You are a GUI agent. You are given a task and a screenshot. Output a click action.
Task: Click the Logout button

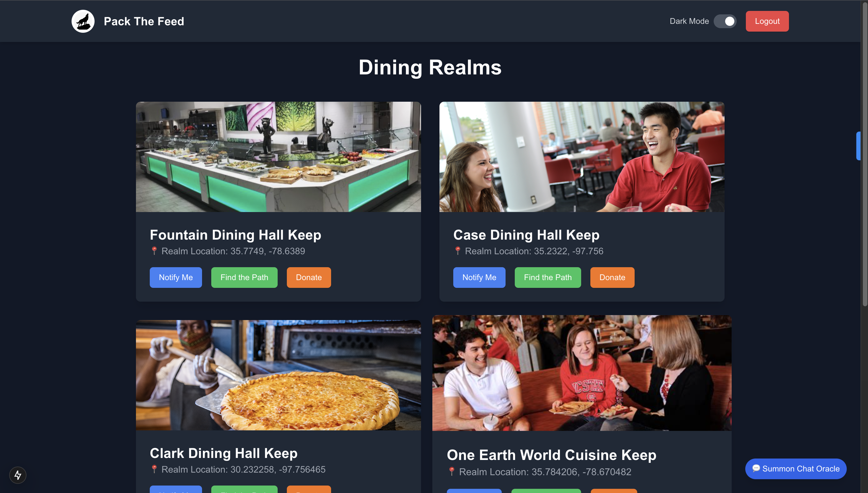(767, 21)
